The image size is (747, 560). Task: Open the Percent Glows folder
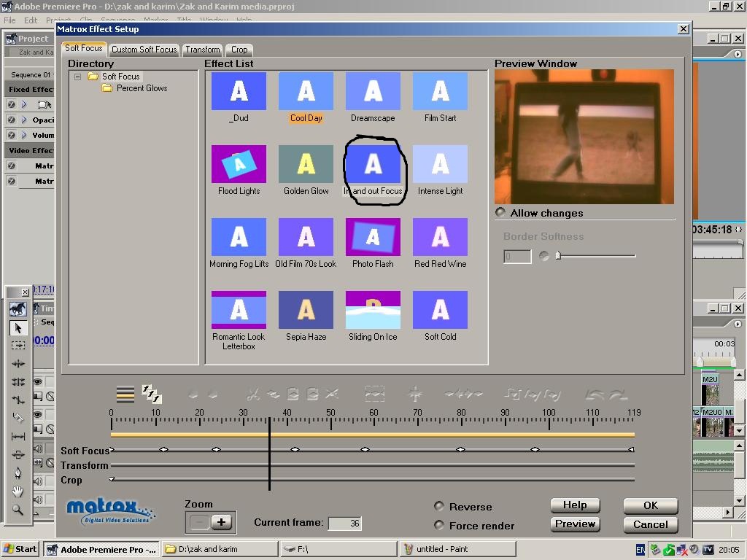coord(142,88)
